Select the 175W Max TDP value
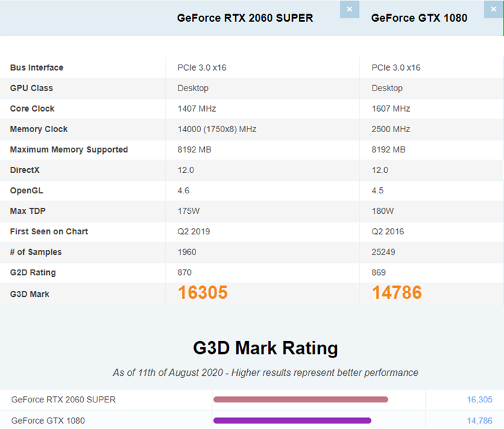The height and width of the screenshot is (429, 504). (189, 211)
